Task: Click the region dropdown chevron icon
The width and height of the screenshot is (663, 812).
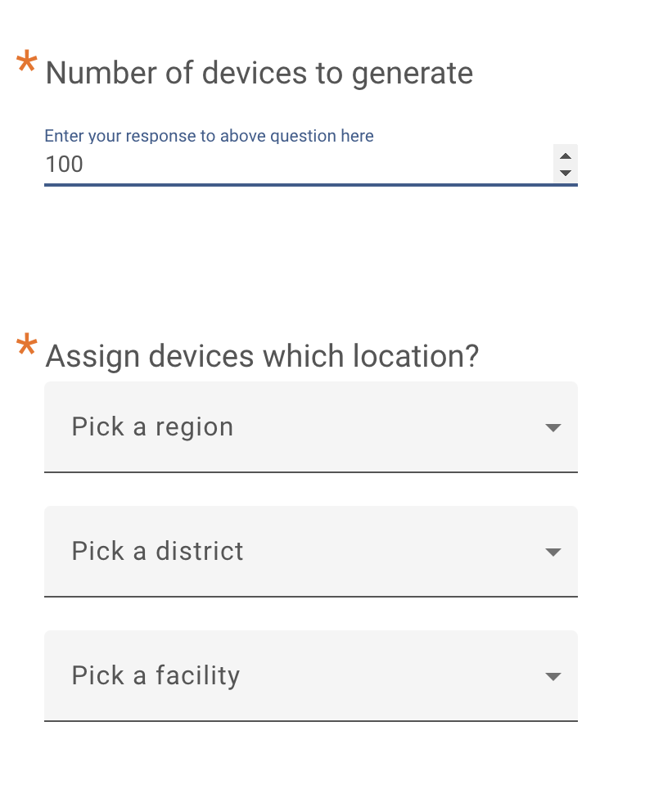Action: pyautogui.click(x=553, y=427)
